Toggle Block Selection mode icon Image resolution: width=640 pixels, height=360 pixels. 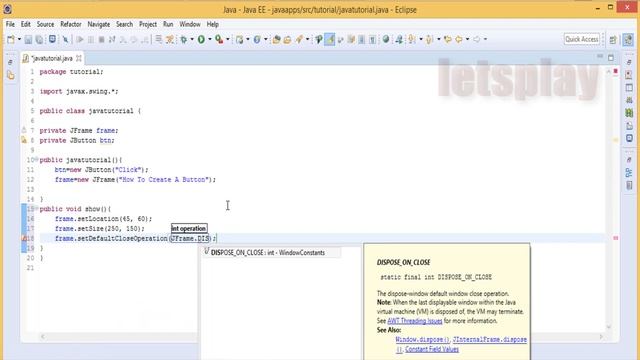tap(362, 40)
